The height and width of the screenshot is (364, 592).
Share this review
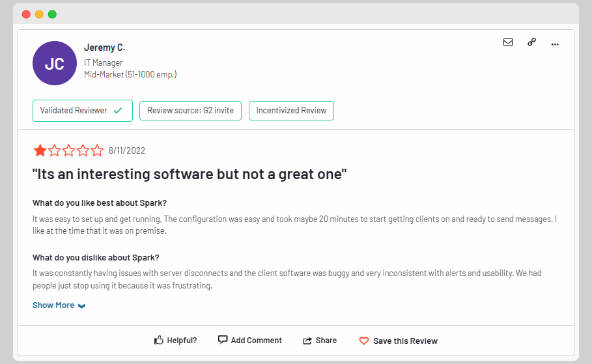(320, 340)
